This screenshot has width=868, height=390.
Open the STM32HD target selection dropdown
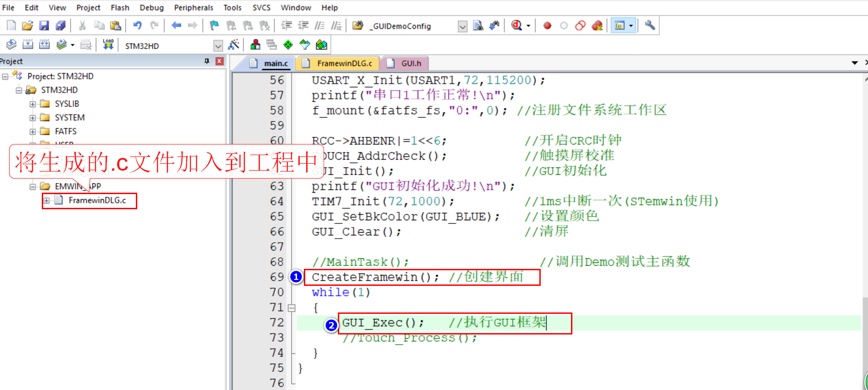(218, 45)
